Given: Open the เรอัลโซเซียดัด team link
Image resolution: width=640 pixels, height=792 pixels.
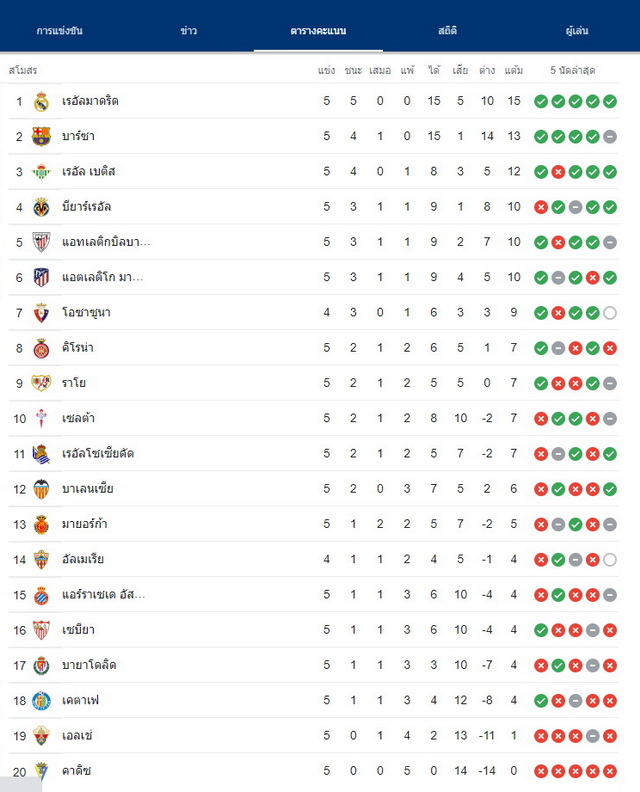Looking at the screenshot, I should point(98,454).
